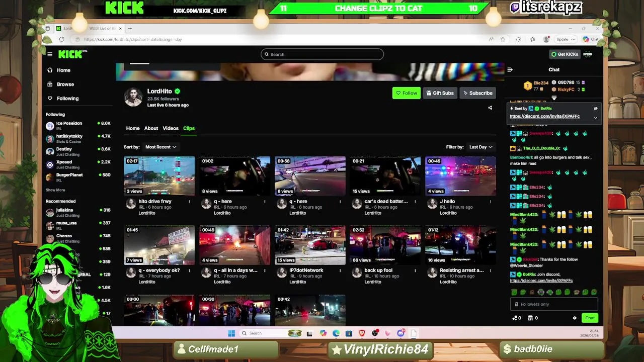Open BurgerPlanet channel in Following list
Screen dimensions: 644x362
click(x=78, y=177)
